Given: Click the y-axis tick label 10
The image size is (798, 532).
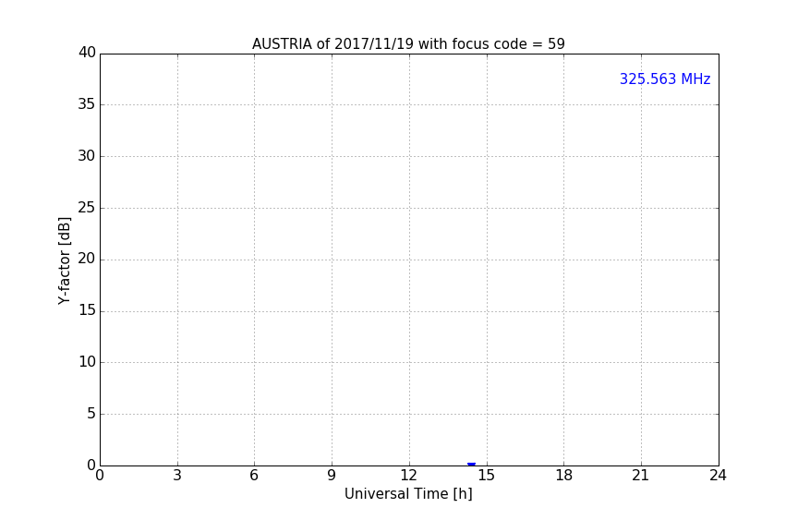Looking at the screenshot, I should [87, 362].
